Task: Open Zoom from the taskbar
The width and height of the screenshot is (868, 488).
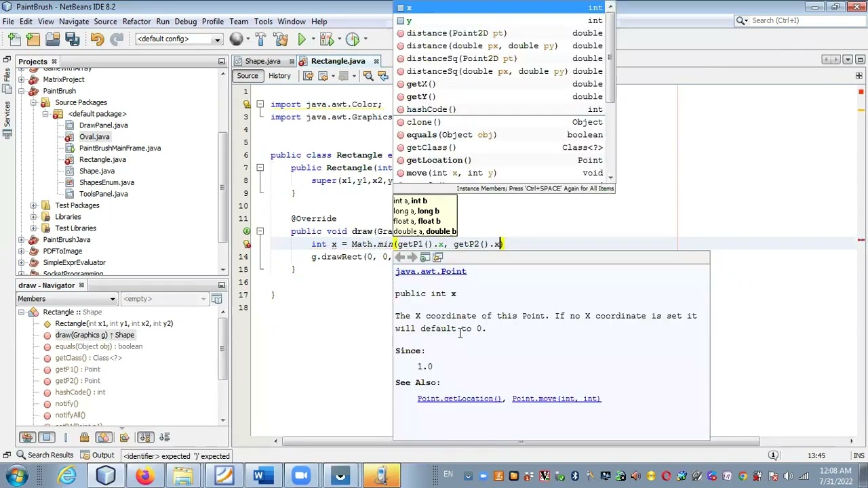Action: (300, 476)
